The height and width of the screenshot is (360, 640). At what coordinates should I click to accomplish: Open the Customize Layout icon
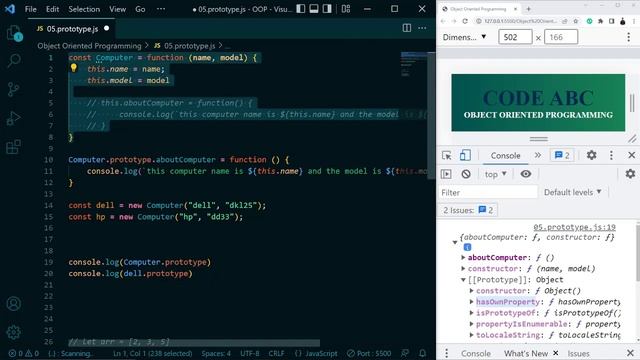[346, 9]
